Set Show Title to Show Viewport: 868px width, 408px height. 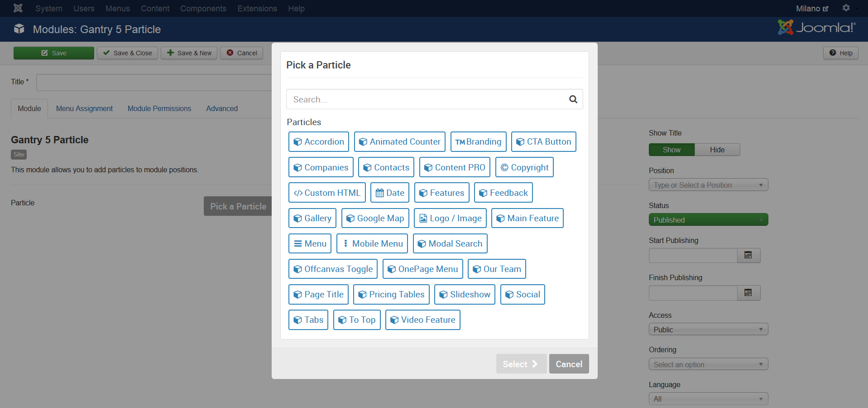pyautogui.click(x=671, y=150)
